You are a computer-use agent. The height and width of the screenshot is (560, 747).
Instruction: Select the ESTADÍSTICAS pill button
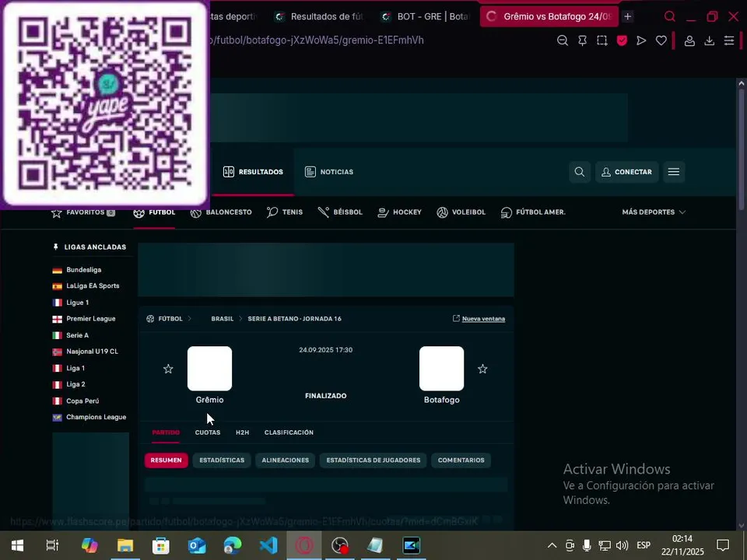click(x=222, y=460)
